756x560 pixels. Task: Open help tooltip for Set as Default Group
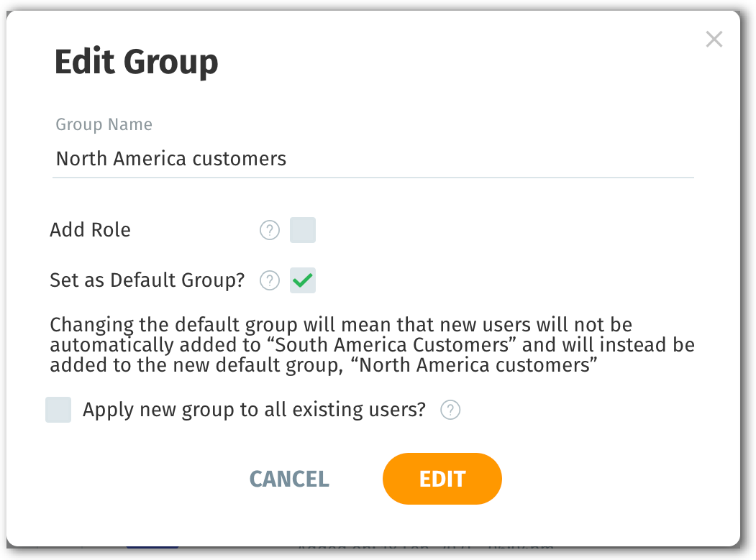269,280
